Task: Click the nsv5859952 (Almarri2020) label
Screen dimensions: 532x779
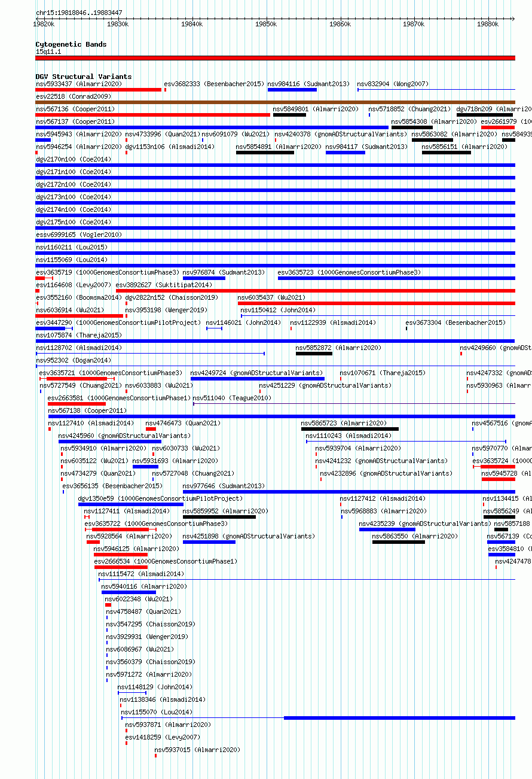Action: point(226,511)
